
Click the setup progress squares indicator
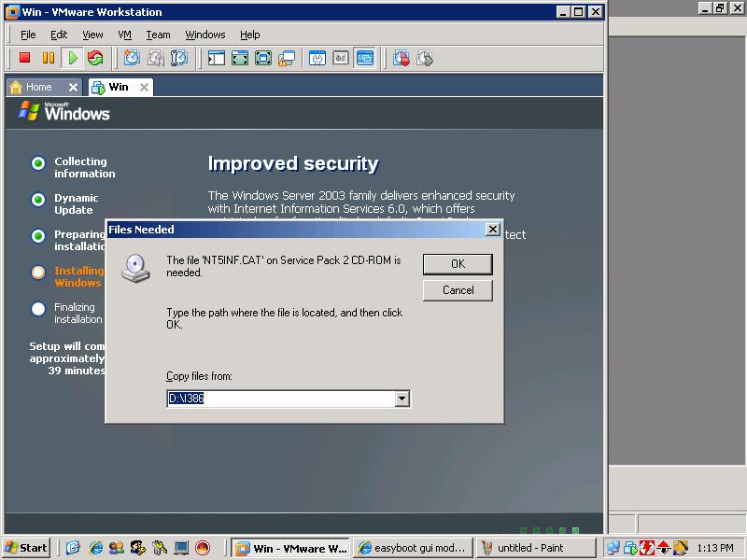(x=549, y=530)
